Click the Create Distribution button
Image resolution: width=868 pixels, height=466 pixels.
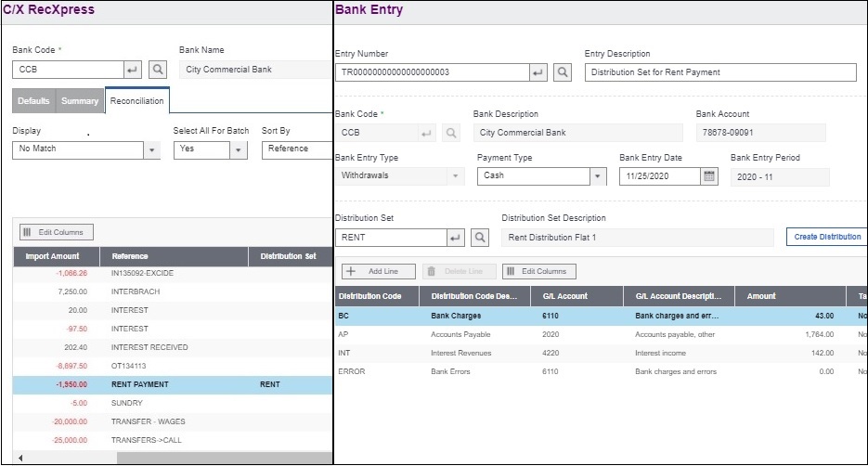coord(826,237)
